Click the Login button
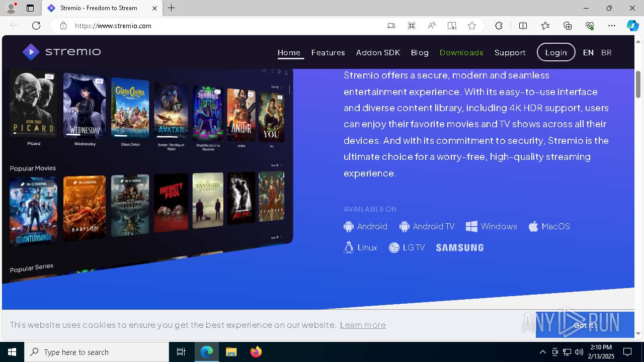This screenshot has height=362, width=644. [x=556, y=52]
